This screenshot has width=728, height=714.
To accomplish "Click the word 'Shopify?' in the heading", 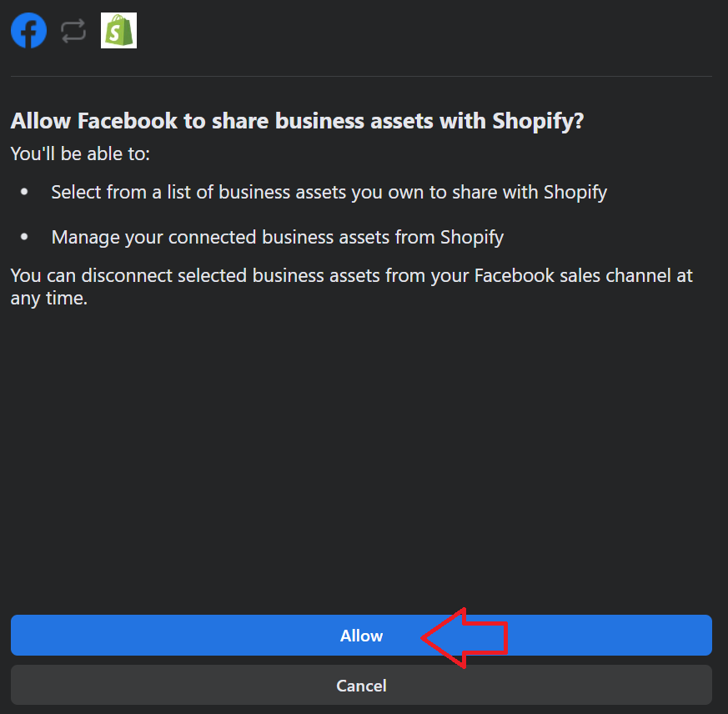I will 538,121.
